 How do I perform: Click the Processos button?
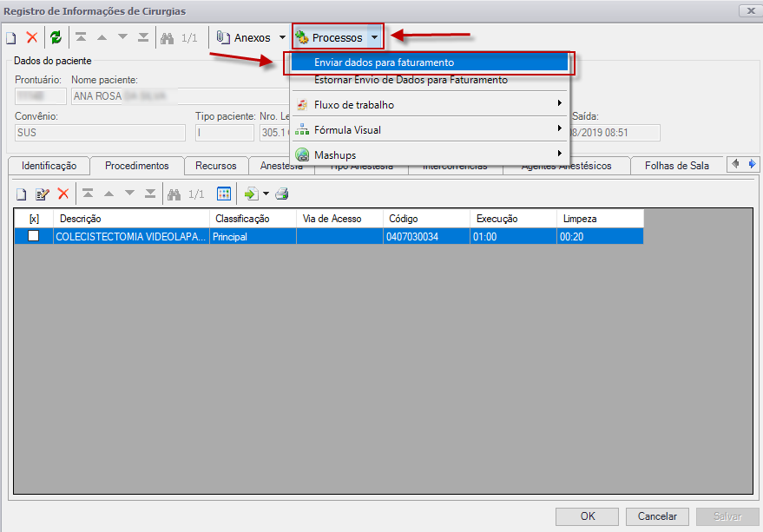tap(330, 37)
